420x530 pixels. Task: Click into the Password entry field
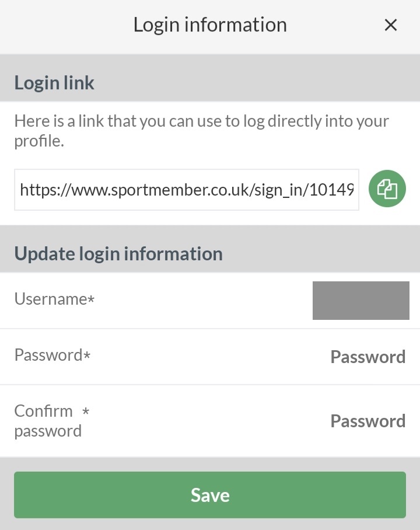tap(368, 357)
